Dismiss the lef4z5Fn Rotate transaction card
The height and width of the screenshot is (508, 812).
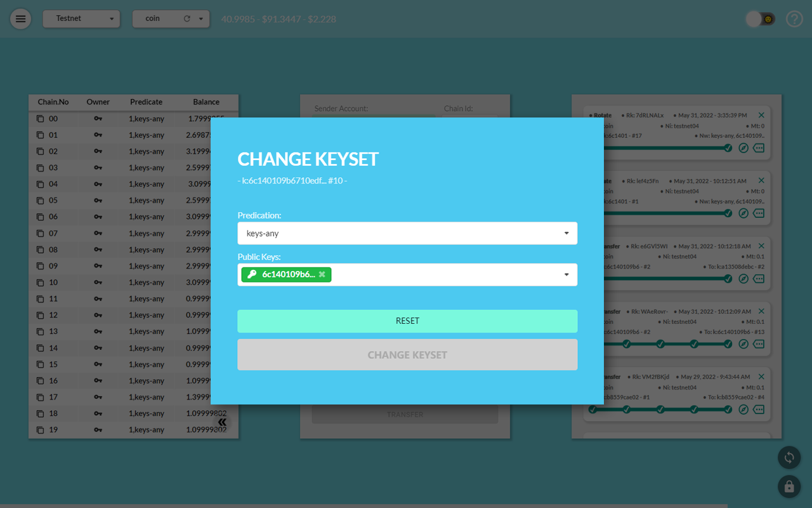click(761, 180)
